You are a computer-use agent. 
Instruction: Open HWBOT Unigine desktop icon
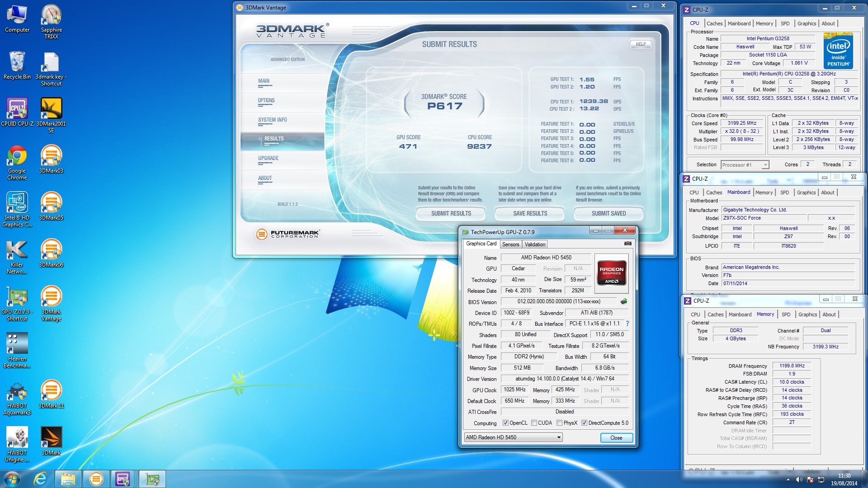point(17,445)
